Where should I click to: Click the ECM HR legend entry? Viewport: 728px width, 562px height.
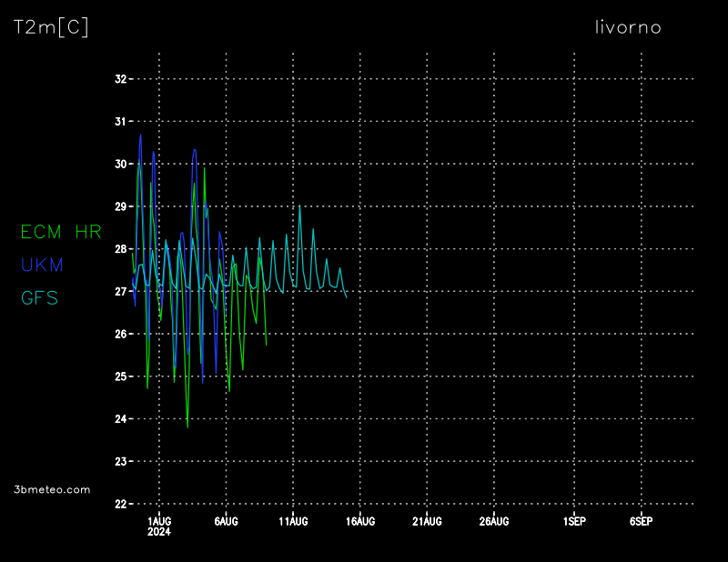(61, 232)
